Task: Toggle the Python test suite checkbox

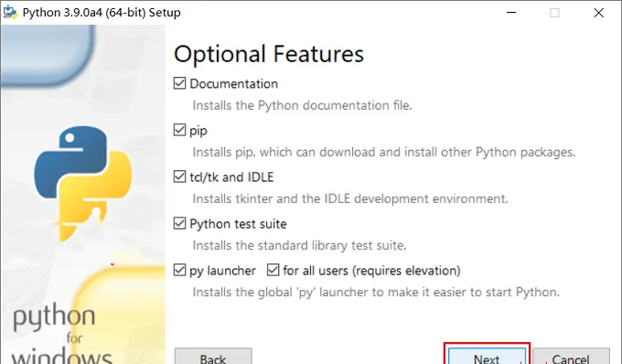Action: tap(179, 224)
